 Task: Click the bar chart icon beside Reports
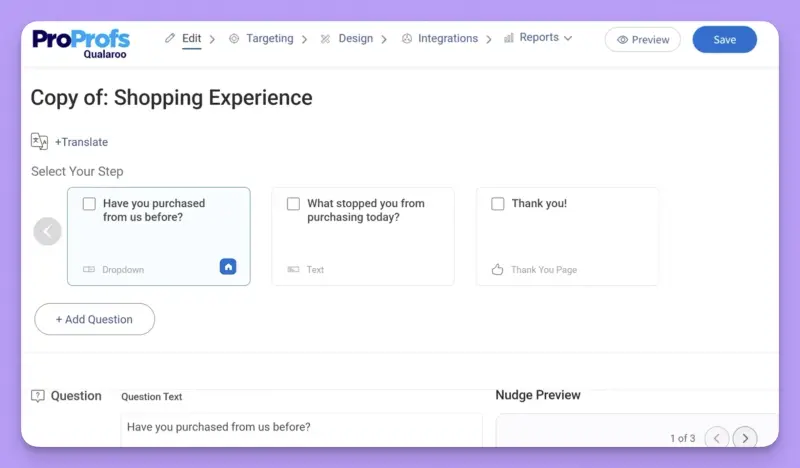click(x=509, y=38)
